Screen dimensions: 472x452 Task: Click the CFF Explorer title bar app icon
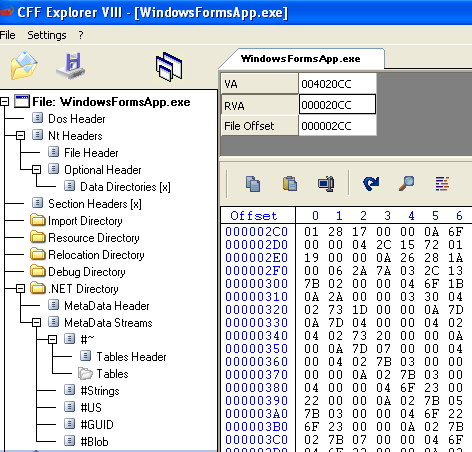(6, 12)
